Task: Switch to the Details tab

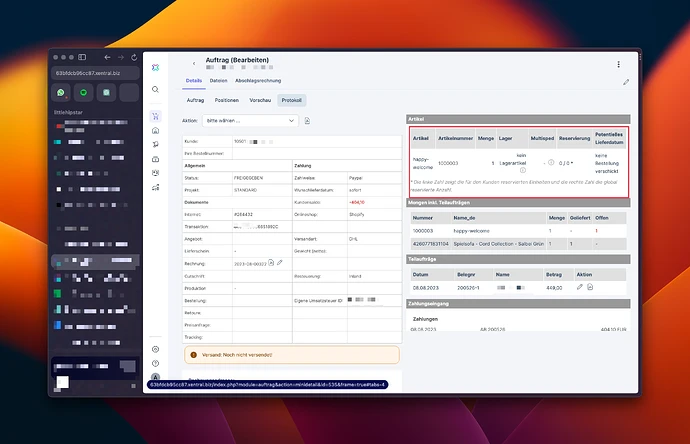Action: [x=194, y=81]
